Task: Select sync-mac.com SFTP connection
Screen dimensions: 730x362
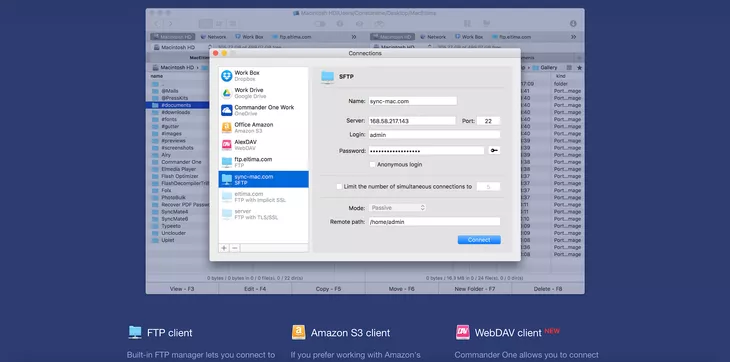Action: 263,179
